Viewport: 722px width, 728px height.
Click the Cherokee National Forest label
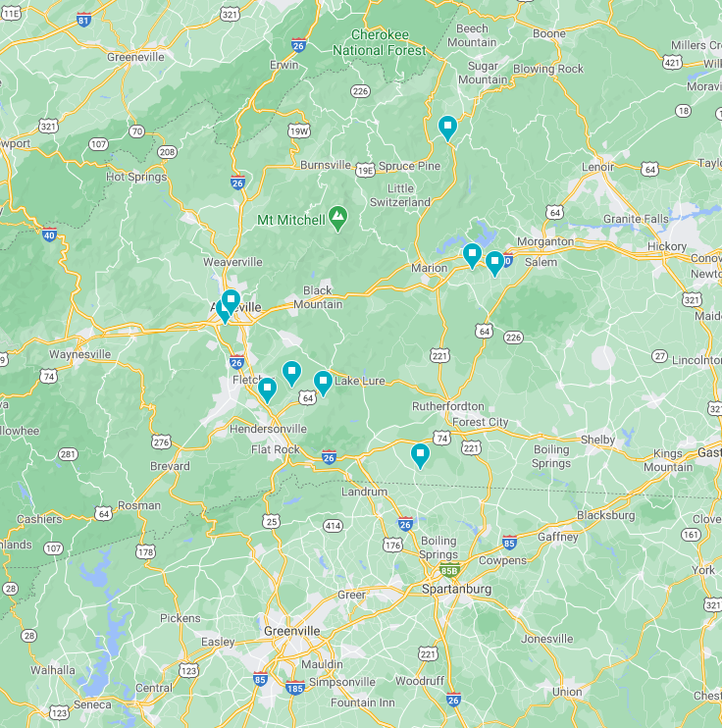[x=380, y=42]
